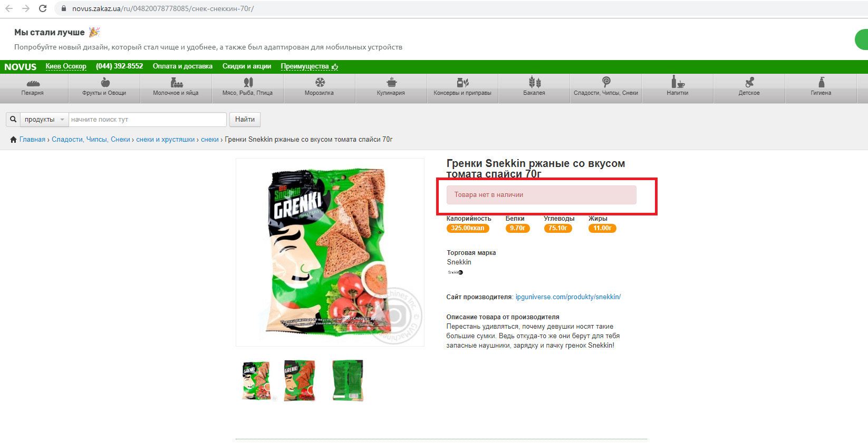This screenshot has width=868, height=443.
Task: Open the Кулинария pot category icon
Action: [391, 82]
